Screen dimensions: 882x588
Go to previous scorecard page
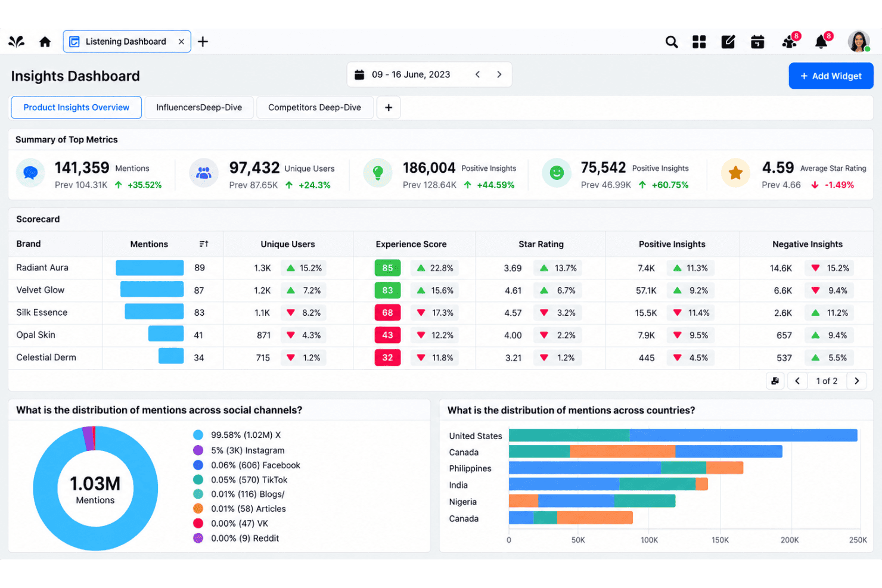pyautogui.click(x=797, y=381)
